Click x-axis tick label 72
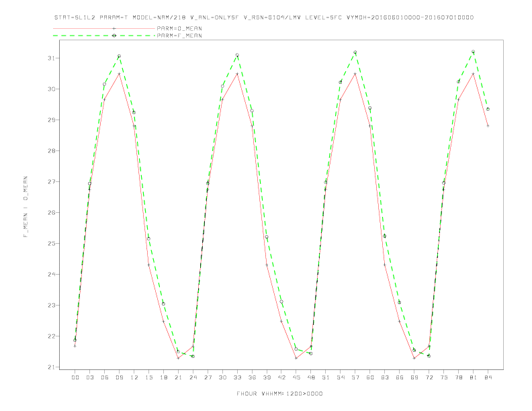 (x=429, y=377)
